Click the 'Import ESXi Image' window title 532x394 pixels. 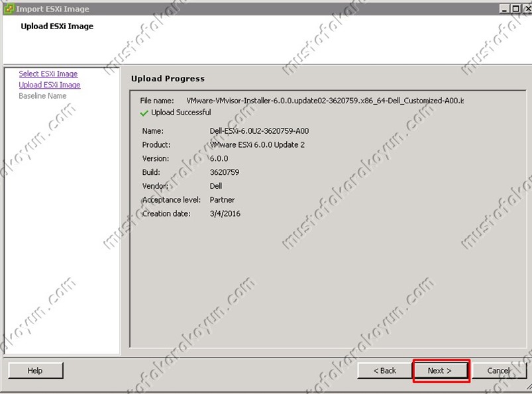[52, 9]
